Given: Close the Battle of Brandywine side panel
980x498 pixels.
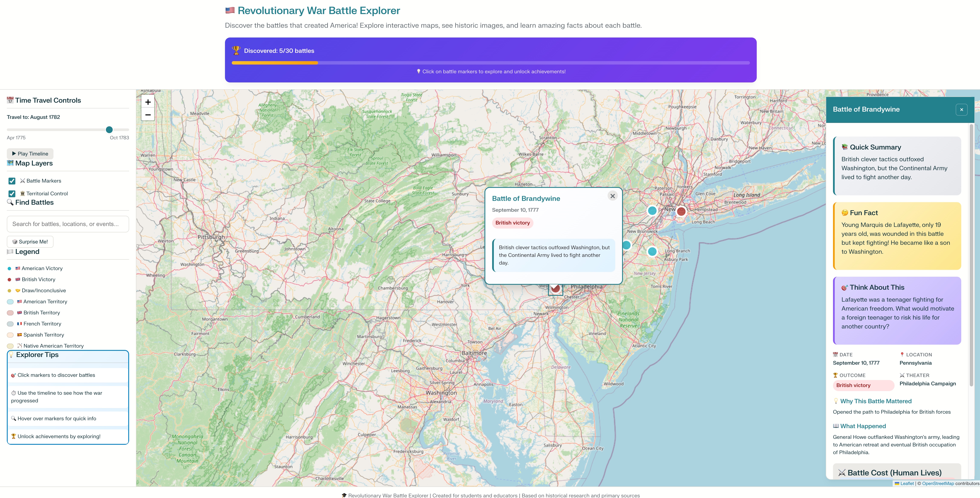Looking at the screenshot, I should click(x=961, y=109).
